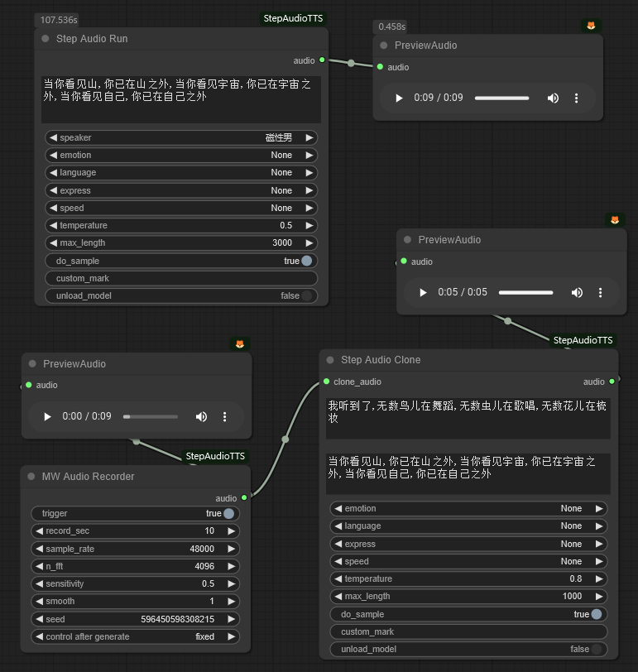Image resolution: width=638 pixels, height=672 pixels.
Task: Decrease max_length in Step Audio Run
Action: [53, 243]
